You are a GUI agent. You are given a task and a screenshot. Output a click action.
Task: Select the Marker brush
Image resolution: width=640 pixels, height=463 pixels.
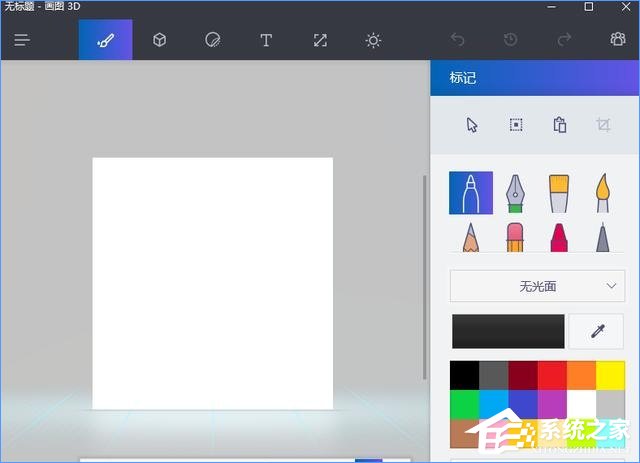471,192
